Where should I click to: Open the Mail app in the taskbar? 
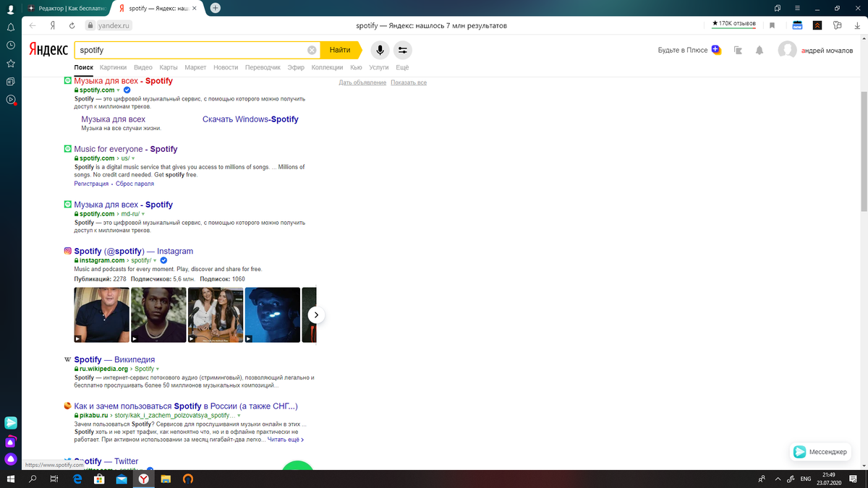[122, 479]
